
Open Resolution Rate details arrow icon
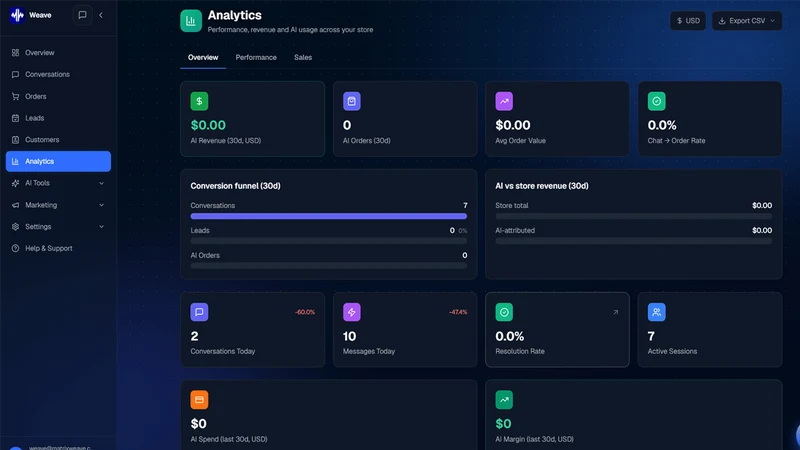coord(616,312)
